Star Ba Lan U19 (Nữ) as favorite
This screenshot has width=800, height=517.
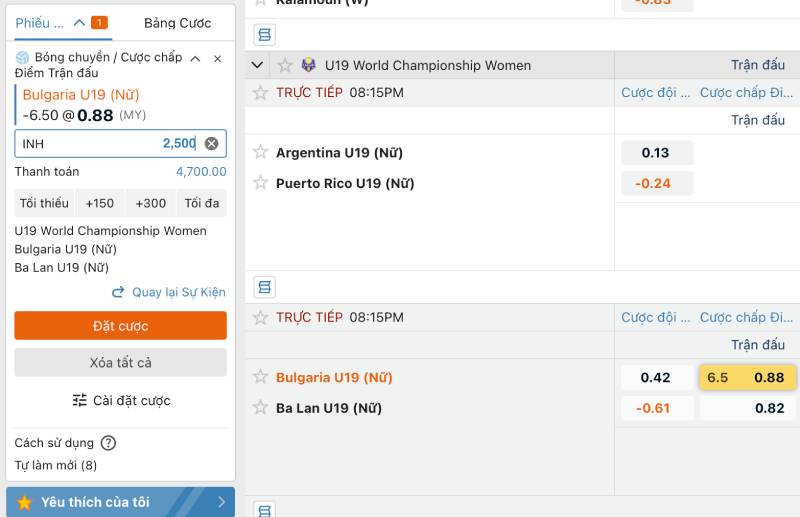[261, 408]
